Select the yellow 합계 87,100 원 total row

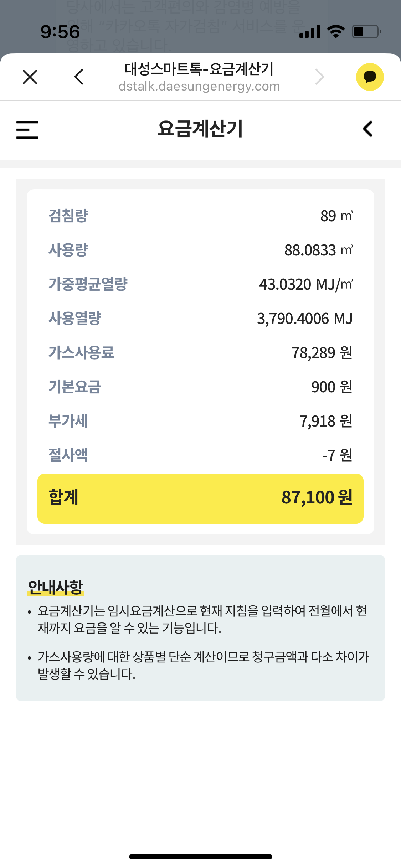[200, 498]
